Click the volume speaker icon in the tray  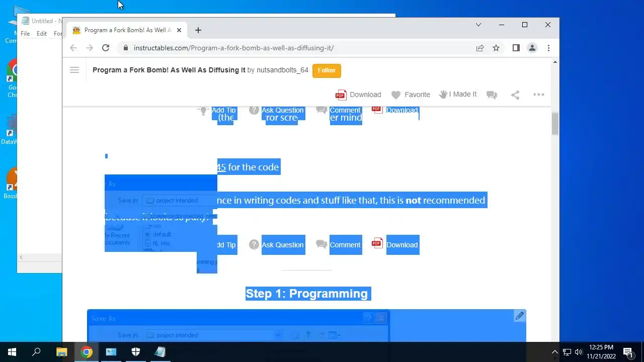click(579, 352)
